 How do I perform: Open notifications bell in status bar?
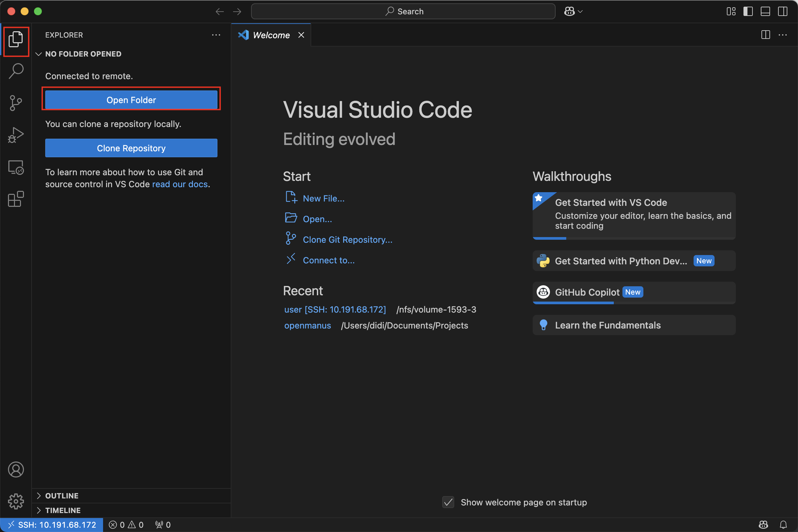point(783,525)
